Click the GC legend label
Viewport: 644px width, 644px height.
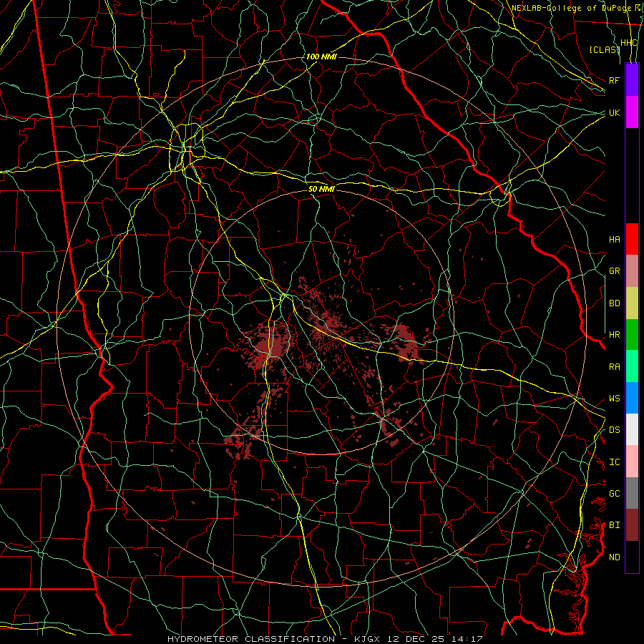click(x=614, y=494)
